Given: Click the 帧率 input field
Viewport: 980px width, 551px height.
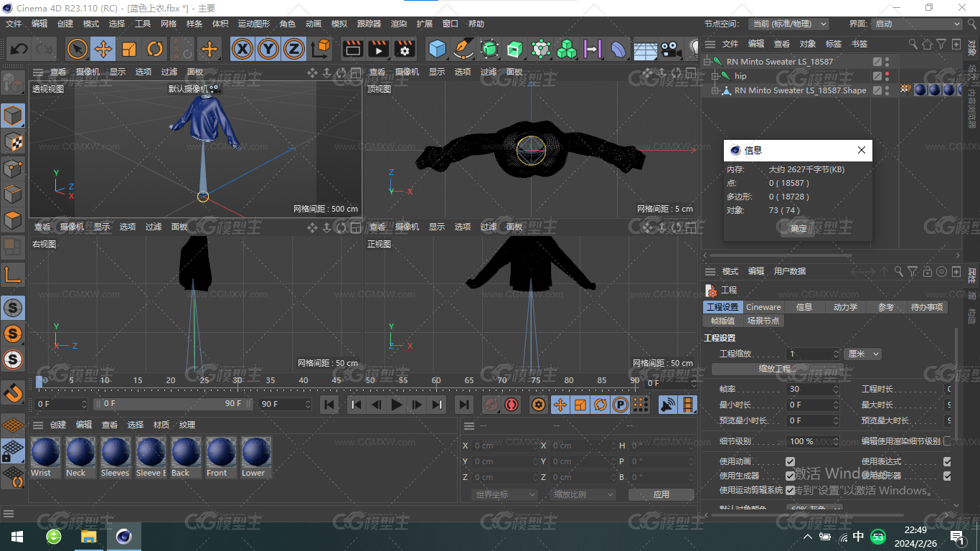Looking at the screenshot, I should [x=812, y=389].
